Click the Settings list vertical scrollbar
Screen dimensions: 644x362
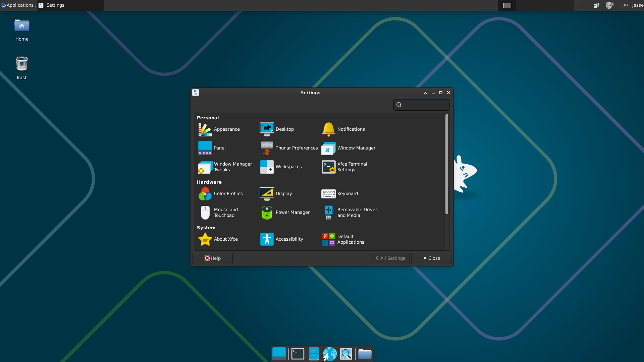click(446, 164)
